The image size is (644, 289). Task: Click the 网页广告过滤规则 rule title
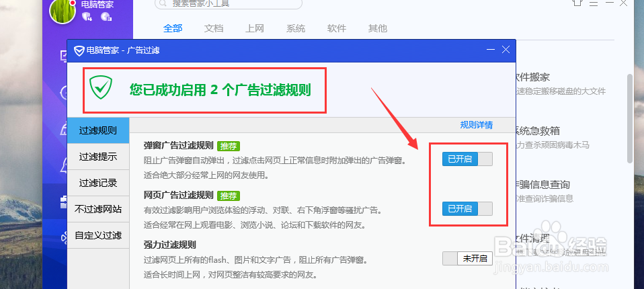179,195
